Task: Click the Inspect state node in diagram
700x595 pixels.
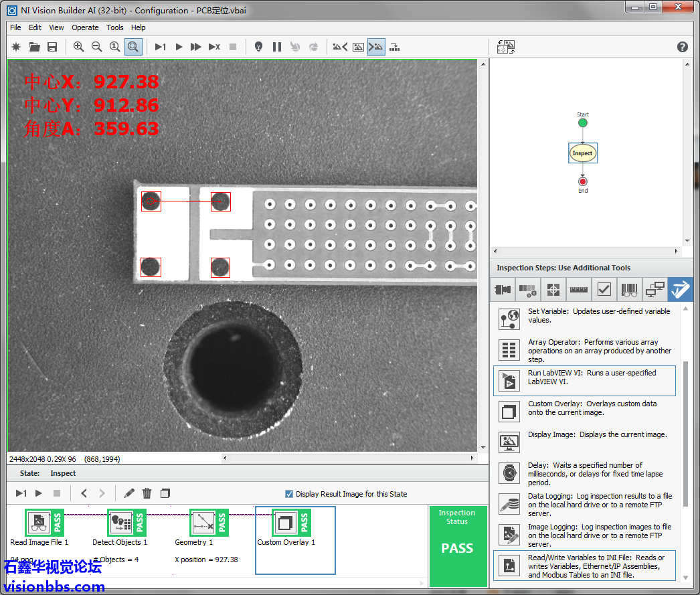Action: tap(582, 153)
